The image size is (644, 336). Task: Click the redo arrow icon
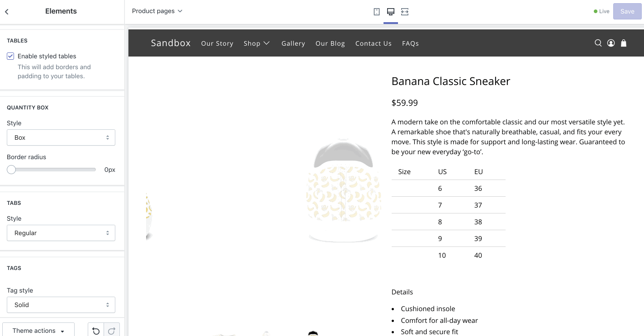[112, 331]
